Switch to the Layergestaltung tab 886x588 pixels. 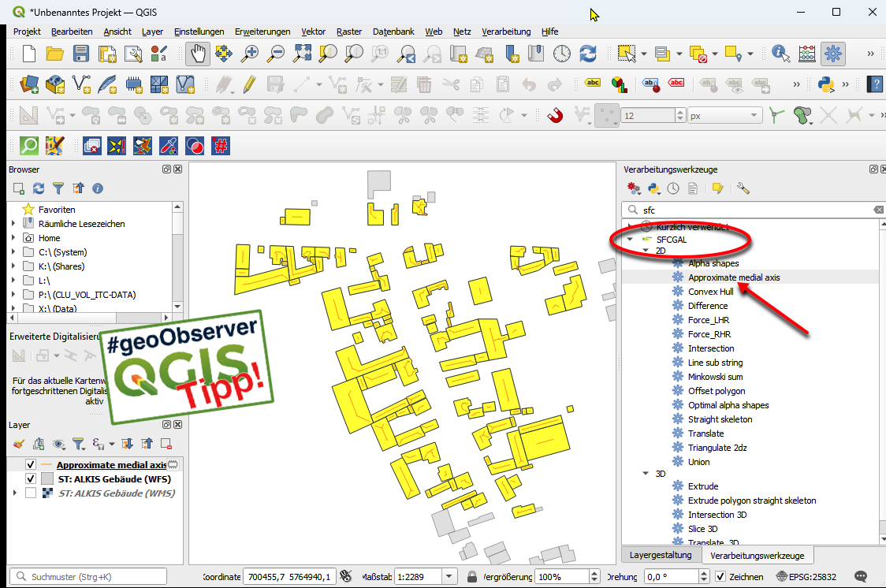661,555
